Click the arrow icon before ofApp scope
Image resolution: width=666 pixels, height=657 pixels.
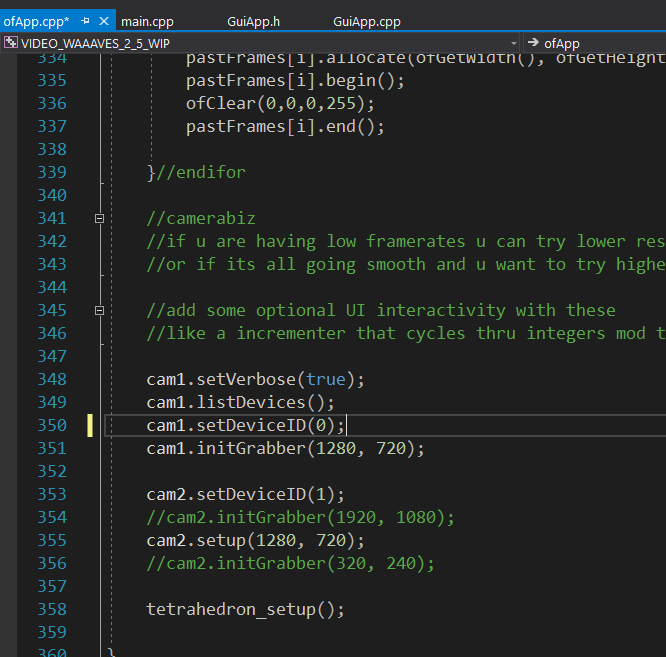(x=533, y=43)
